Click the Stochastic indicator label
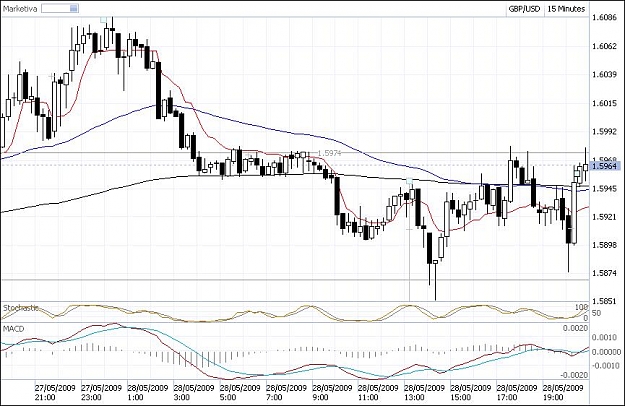625x406 pixels. coord(21,308)
